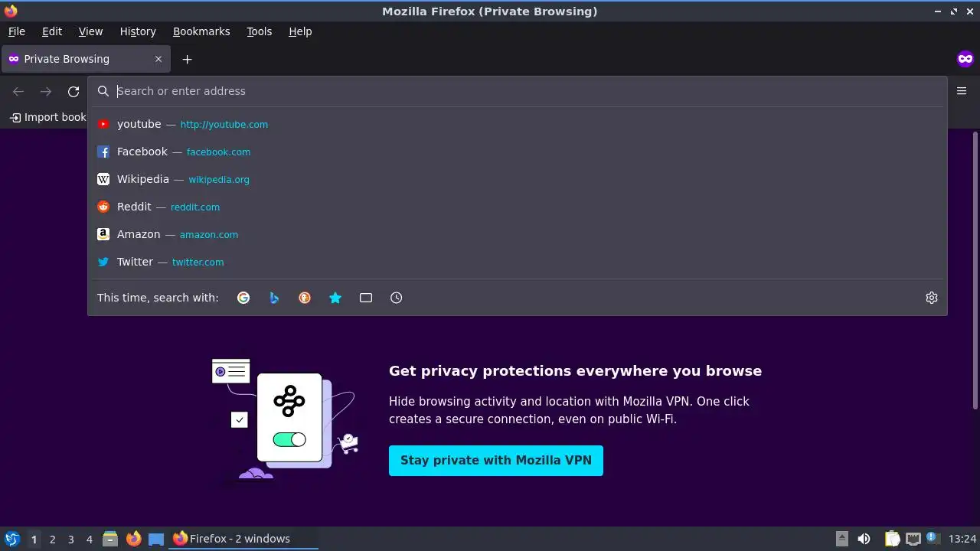
Task: Switch to workspace 3
Action: [x=70, y=540]
